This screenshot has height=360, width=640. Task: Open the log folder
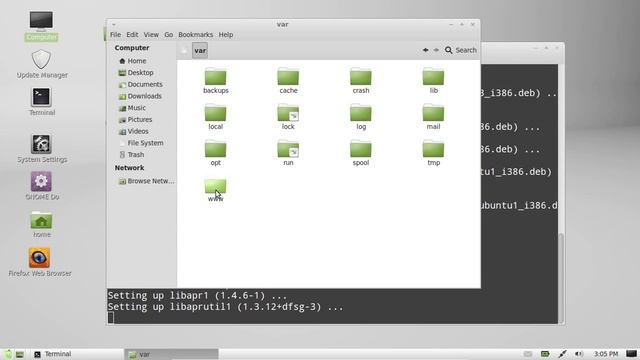(361, 116)
